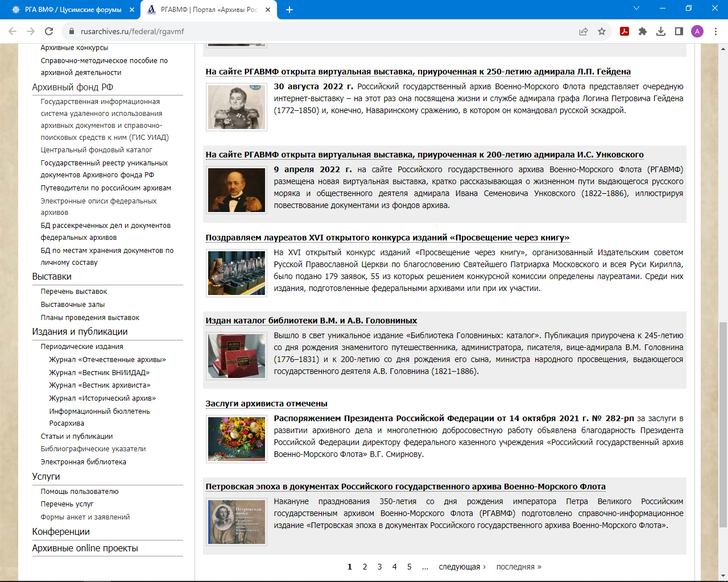
Task: Open Издания и публикации section
Action: pos(80,331)
